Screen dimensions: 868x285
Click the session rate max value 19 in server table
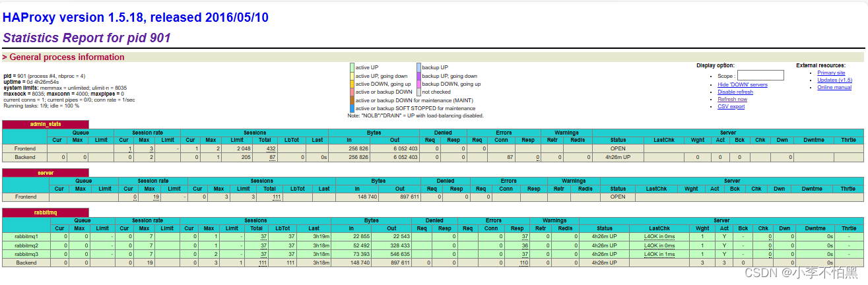[x=156, y=197]
